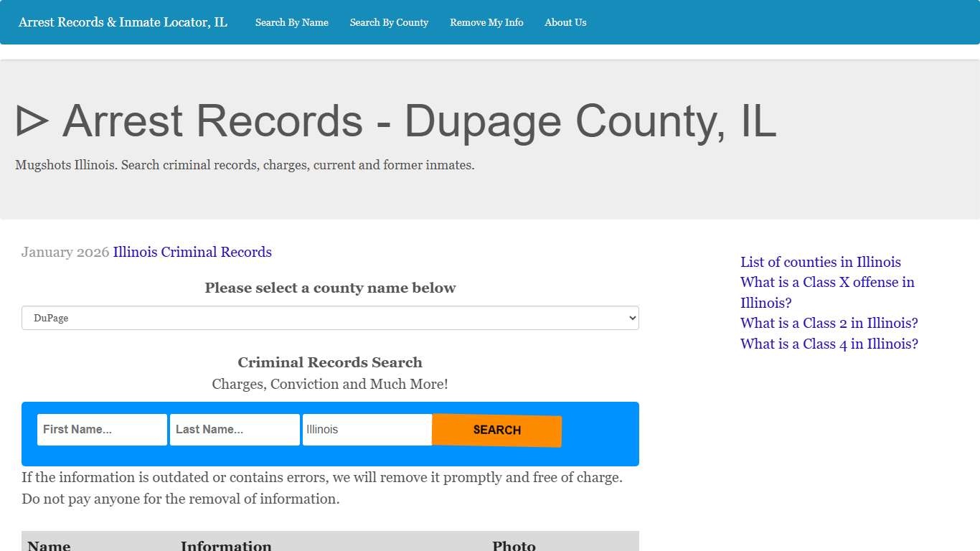Click inside the 'Last Name...' input field
The height and width of the screenshot is (551, 980).
pos(234,429)
